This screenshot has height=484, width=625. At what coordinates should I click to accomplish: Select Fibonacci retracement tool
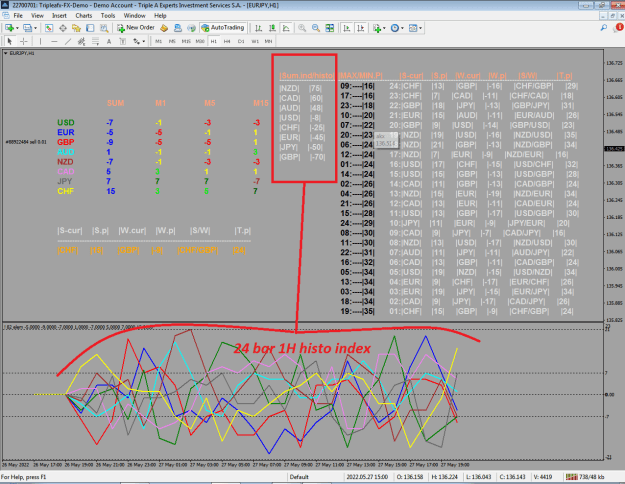[x=95, y=41]
